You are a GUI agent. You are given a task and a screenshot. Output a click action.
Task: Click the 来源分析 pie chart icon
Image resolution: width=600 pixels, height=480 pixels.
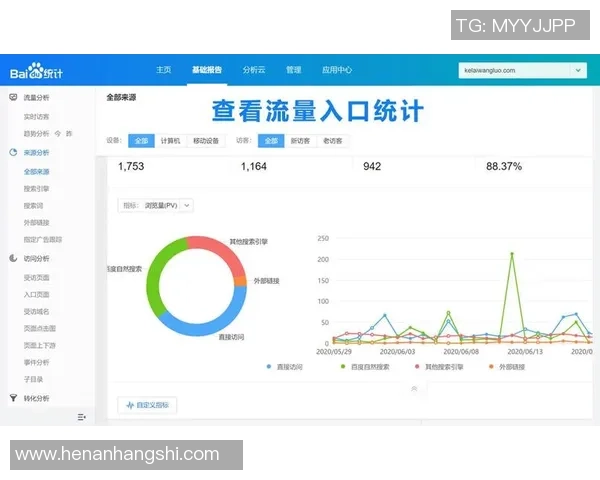(x=13, y=152)
